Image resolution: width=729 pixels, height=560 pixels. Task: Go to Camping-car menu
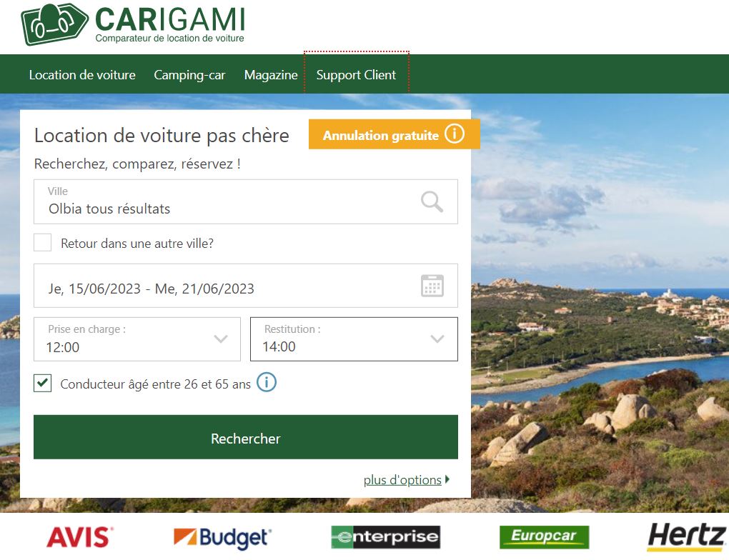point(189,75)
